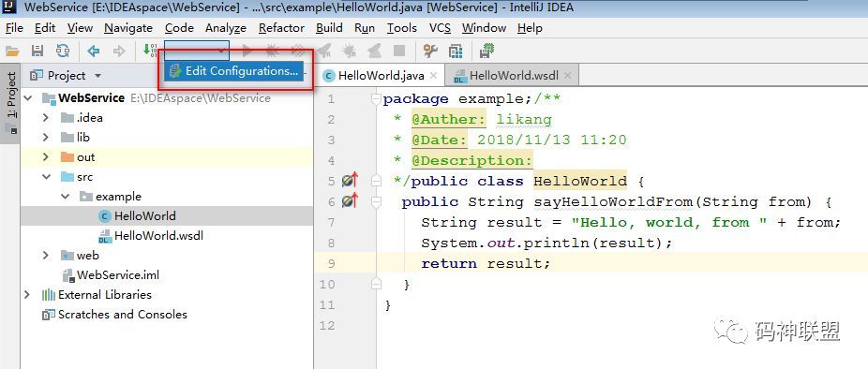
Task: Open the run configuration dropdown box
Action: click(x=197, y=51)
